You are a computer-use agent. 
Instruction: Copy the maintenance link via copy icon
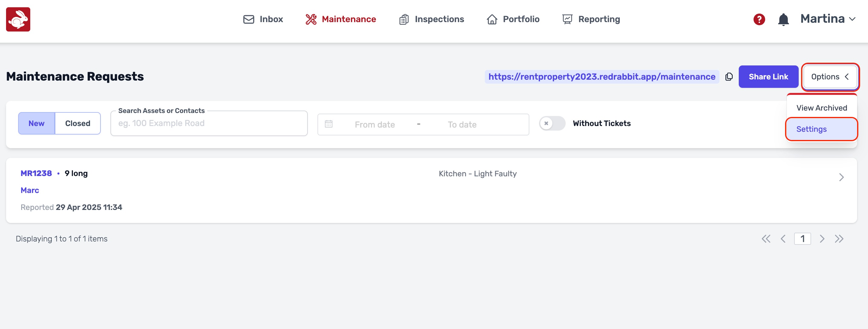tap(729, 77)
